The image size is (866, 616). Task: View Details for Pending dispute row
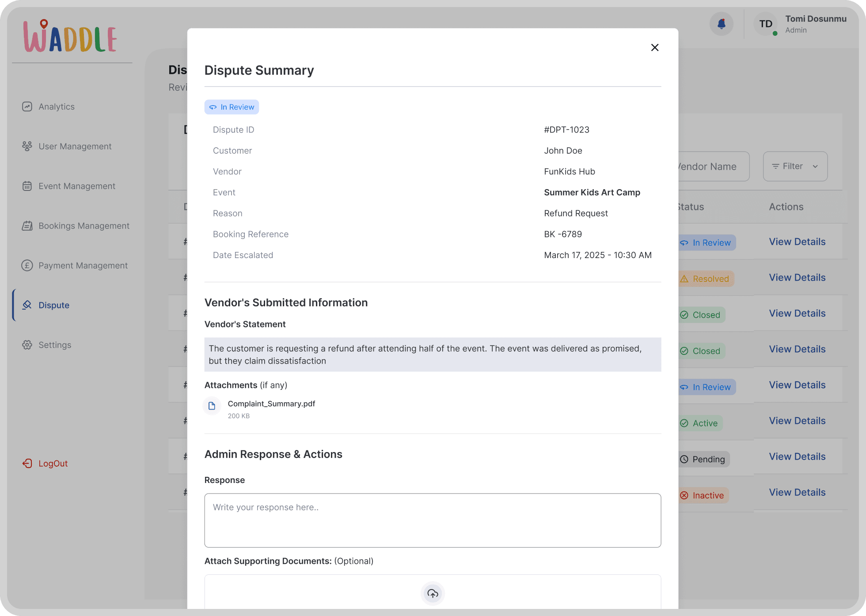click(x=797, y=456)
